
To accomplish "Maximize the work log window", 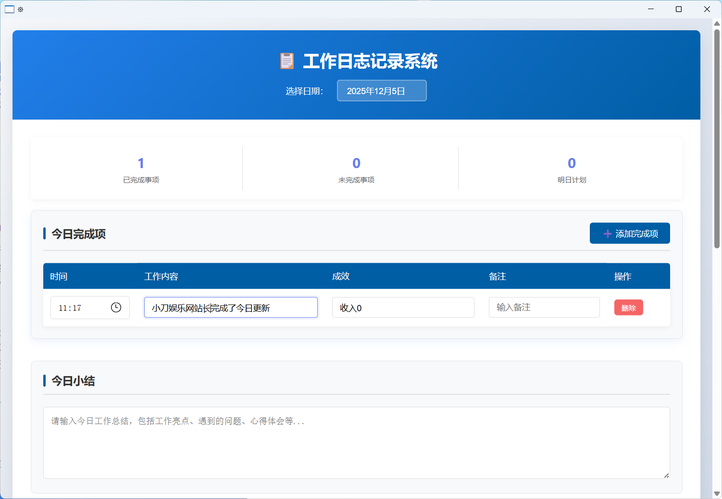I will [678, 9].
